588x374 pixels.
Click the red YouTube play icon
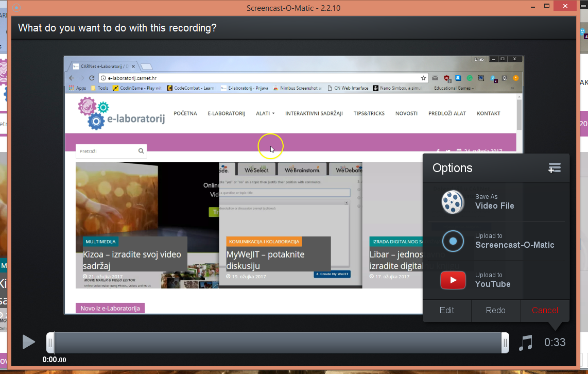453,280
